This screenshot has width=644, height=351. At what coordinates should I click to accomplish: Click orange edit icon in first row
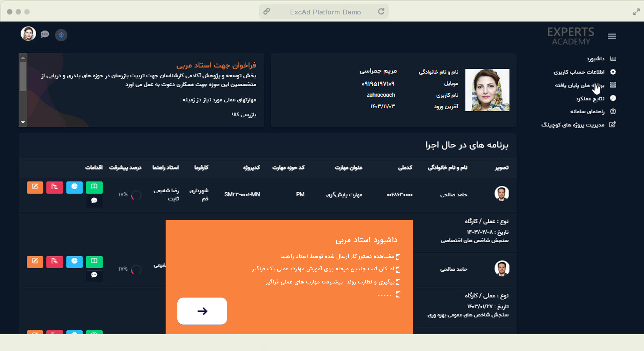click(x=35, y=187)
